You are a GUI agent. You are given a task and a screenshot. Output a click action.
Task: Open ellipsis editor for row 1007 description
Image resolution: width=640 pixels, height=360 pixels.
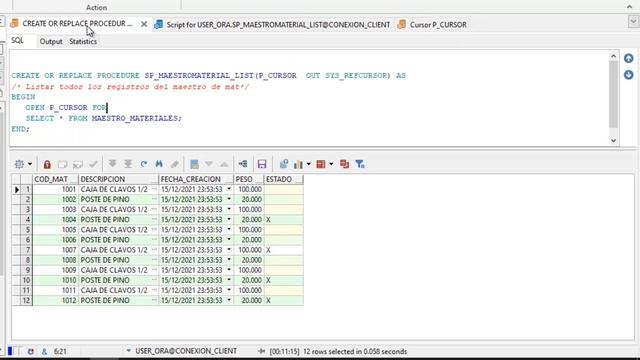154,250
